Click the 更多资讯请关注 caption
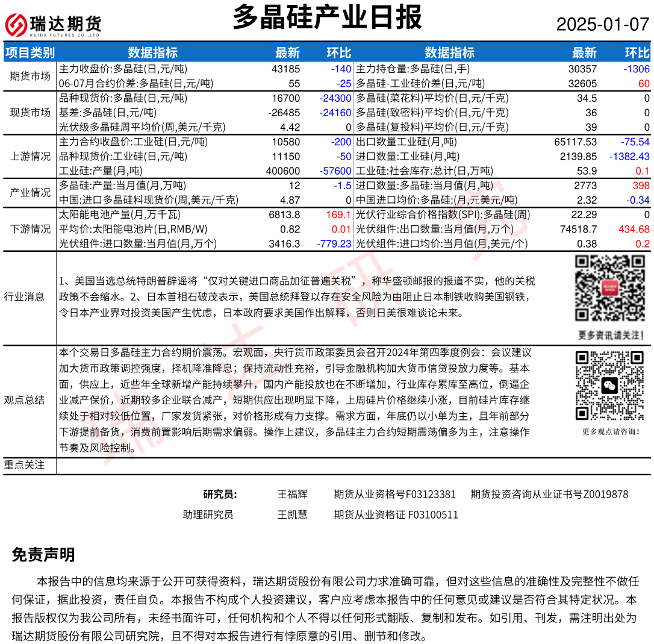The height and width of the screenshot is (644, 654). [x=611, y=335]
